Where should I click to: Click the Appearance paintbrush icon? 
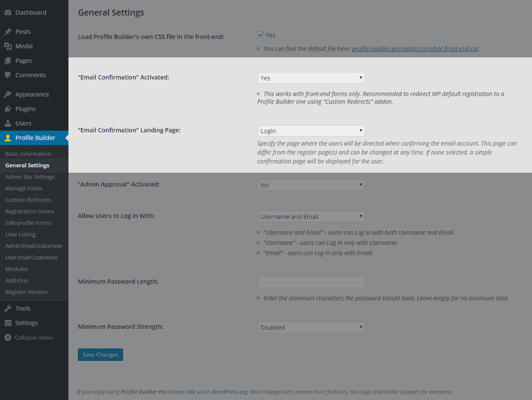pyautogui.click(x=8, y=94)
